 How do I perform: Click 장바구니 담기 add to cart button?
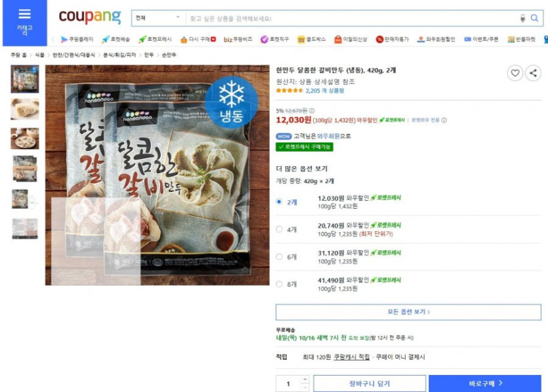(369, 383)
